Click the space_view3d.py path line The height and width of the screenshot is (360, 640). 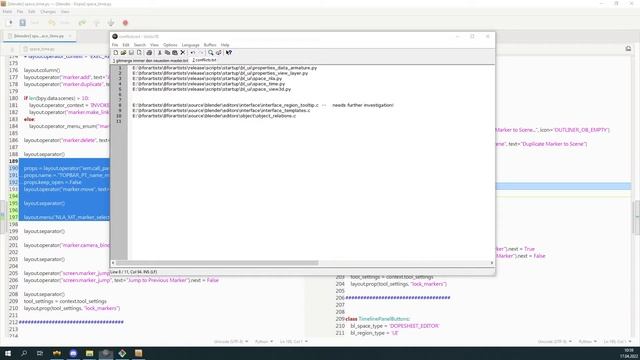211,89
